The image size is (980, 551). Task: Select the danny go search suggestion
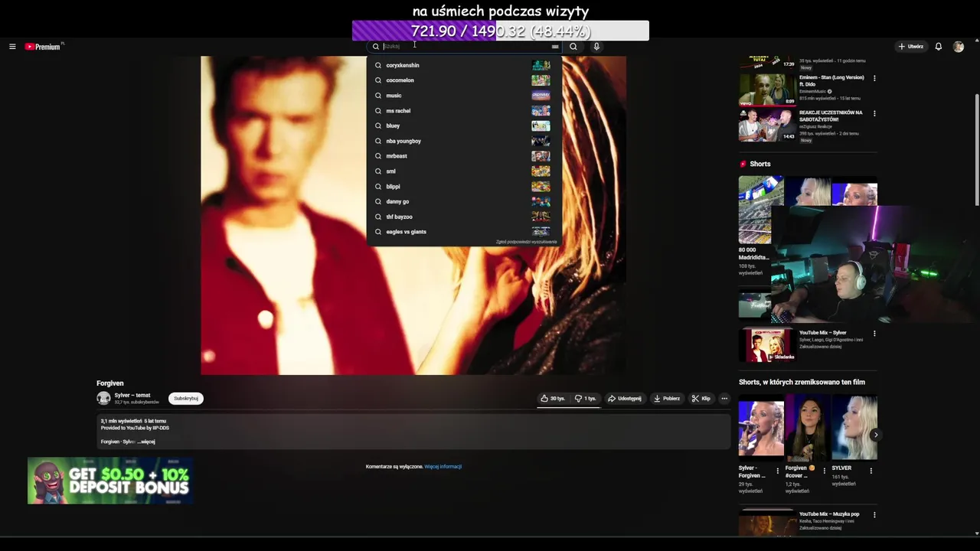click(x=464, y=201)
